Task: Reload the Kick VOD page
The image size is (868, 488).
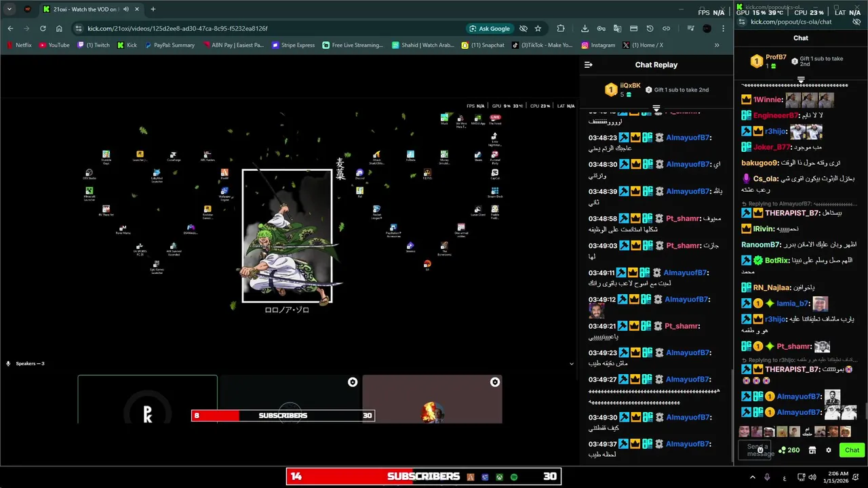Action: (43, 28)
